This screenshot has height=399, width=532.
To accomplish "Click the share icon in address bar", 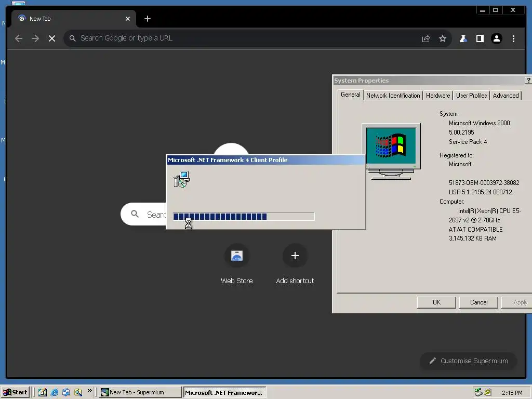I will click(x=426, y=38).
